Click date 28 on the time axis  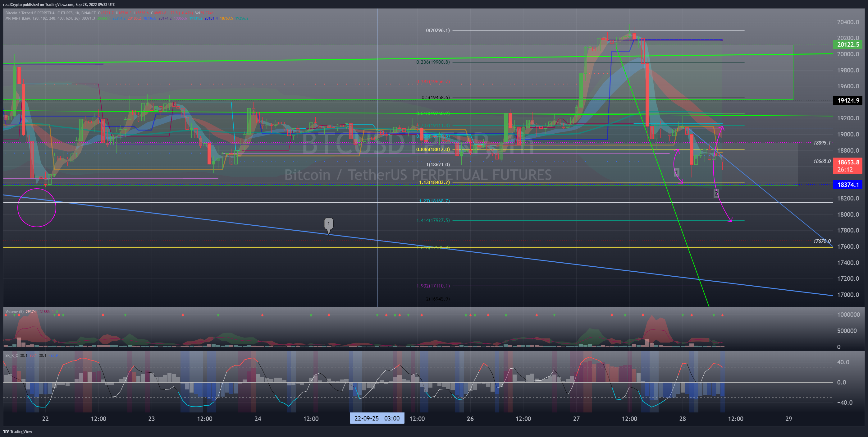click(x=683, y=419)
